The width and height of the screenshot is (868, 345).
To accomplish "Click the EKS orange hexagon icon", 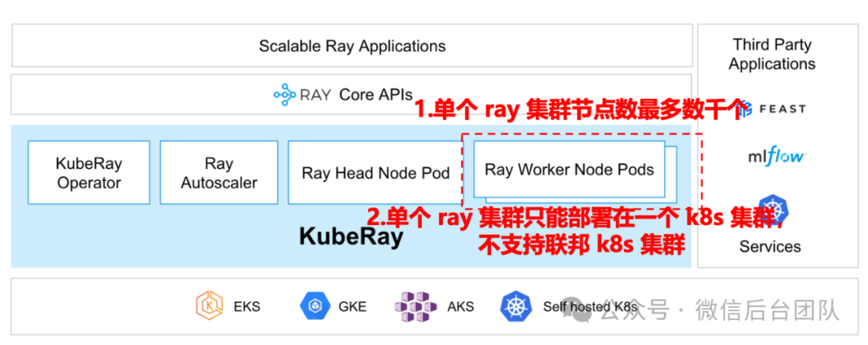I will 209,306.
